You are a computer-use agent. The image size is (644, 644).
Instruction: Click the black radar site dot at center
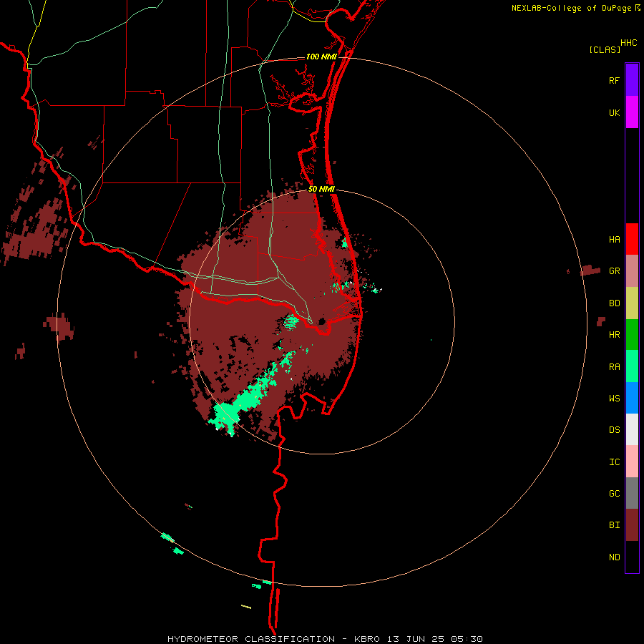(321, 321)
